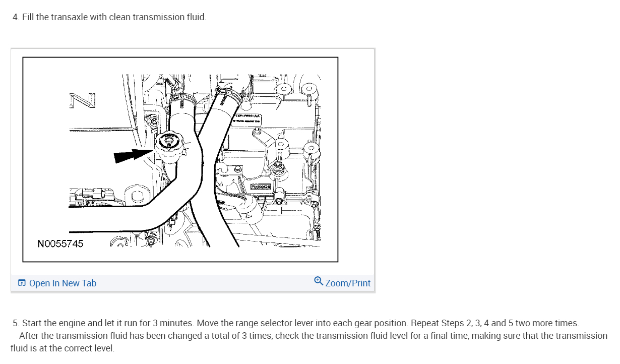
Task: Click step 5 Start the engine text
Action: [296, 323]
